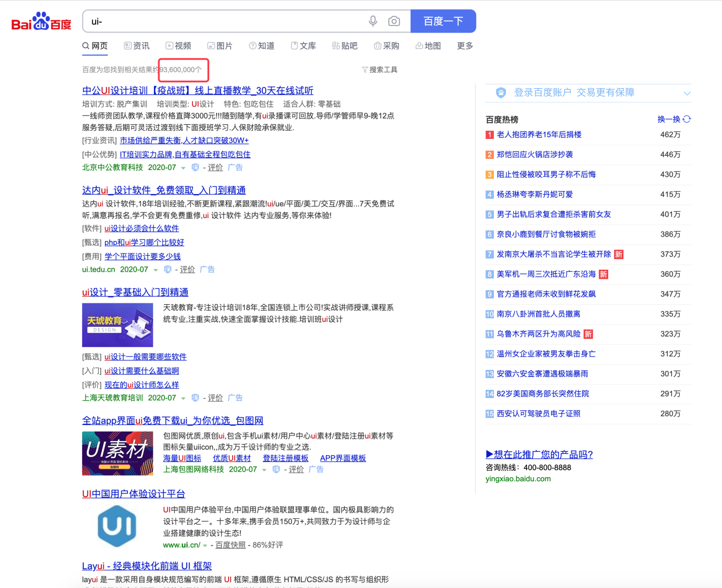Click the 百度一下 search button
The image size is (722, 588).
tap(443, 21)
